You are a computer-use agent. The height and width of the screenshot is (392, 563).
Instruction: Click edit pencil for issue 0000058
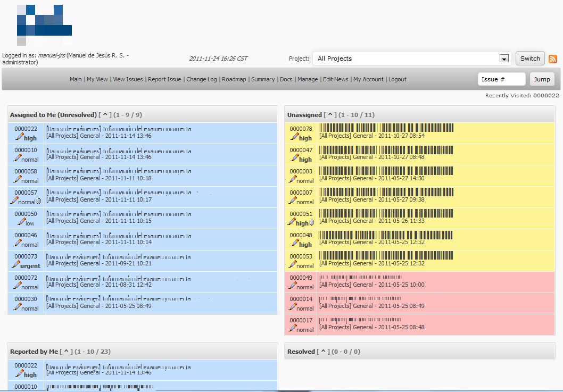pos(18,179)
